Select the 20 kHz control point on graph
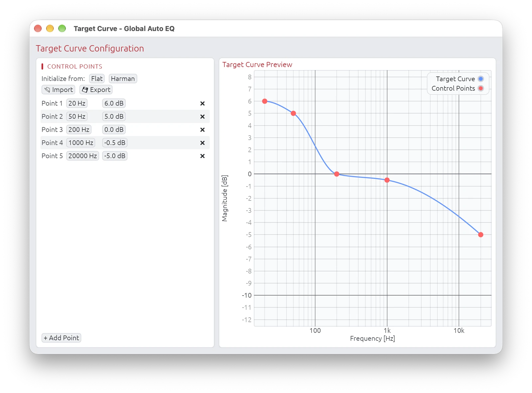 click(480, 235)
